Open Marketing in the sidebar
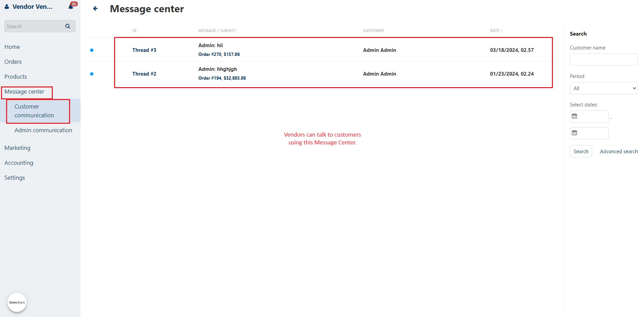Viewport: 644px width, 317px height. (17, 148)
